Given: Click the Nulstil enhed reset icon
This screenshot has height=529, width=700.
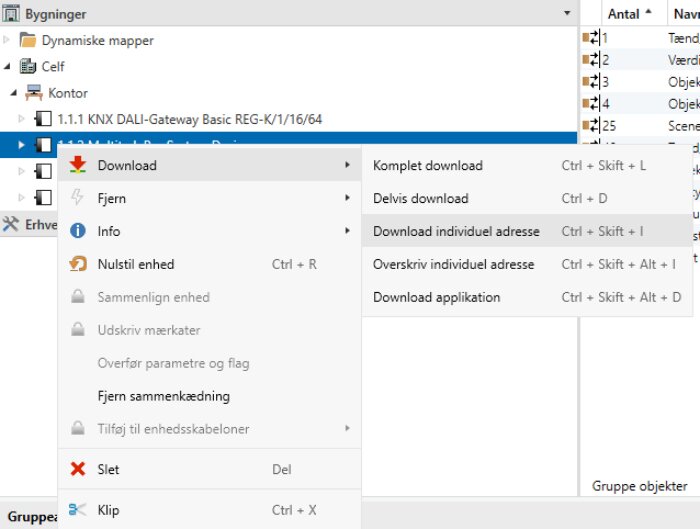Looking at the screenshot, I should click(78, 264).
